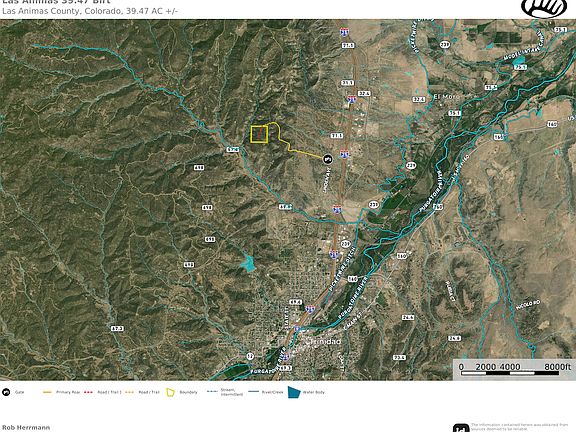This screenshot has width=576, height=432.
Task: Click the Water Body legend symbol
Action: point(294,392)
